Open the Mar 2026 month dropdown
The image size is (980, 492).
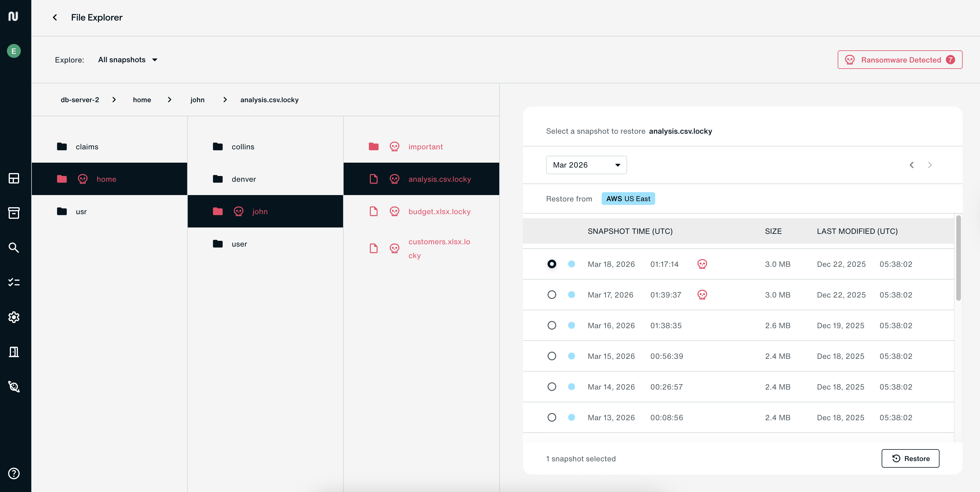(x=586, y=165)
